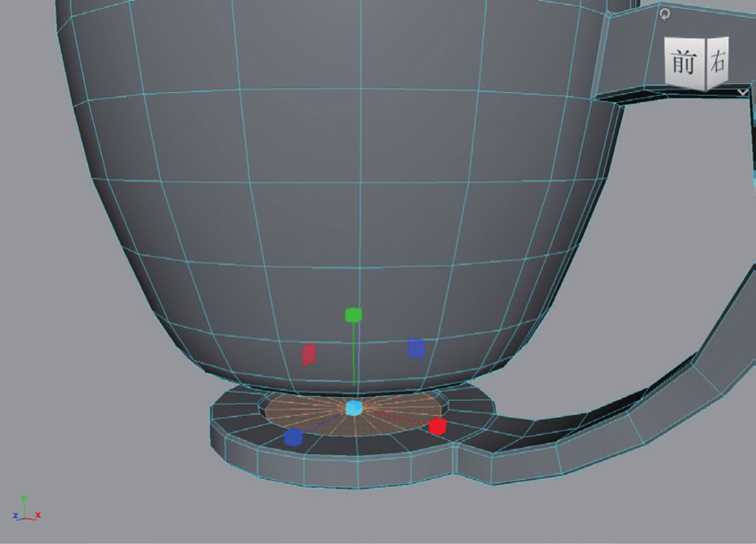Switch to right view via ViewCube 右 face
756x544 pixels.
coord(718,62)
